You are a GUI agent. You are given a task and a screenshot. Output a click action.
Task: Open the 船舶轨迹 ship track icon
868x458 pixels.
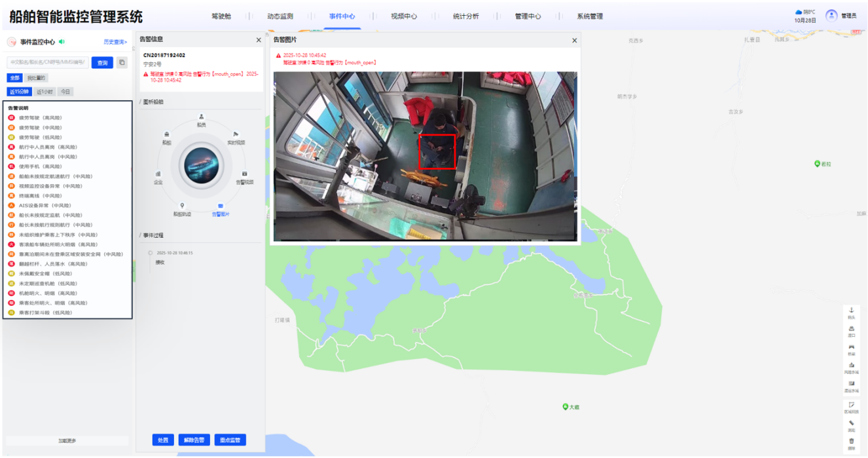[183, 206]
